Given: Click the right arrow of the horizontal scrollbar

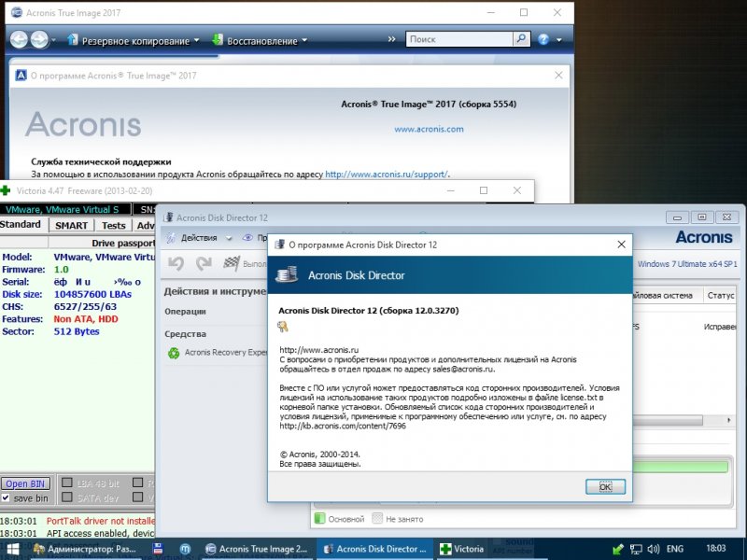Looking at the screenshot, I should tap(729, 421).
